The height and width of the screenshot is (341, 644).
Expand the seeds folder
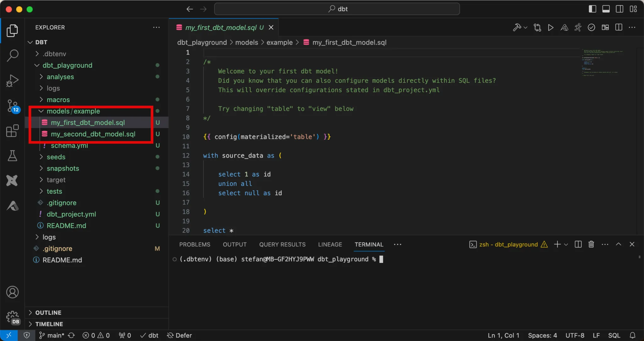pos(56,157)
